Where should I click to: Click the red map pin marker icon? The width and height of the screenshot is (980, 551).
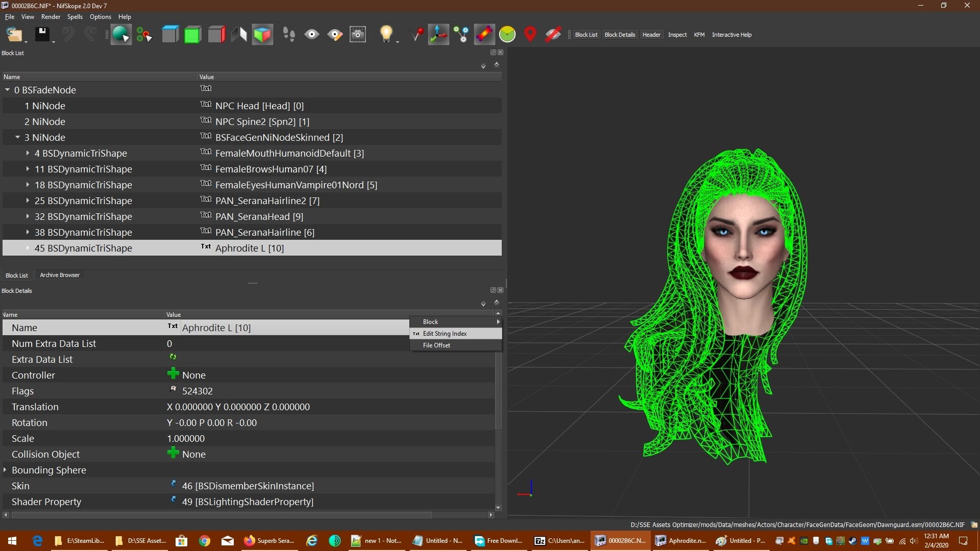pos(530,34)
